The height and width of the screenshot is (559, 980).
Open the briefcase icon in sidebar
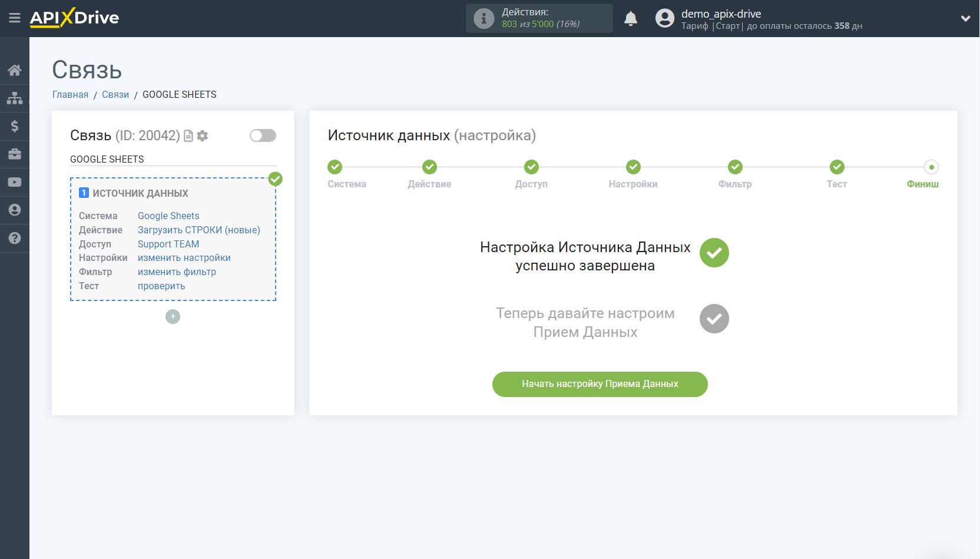(15, 154)
